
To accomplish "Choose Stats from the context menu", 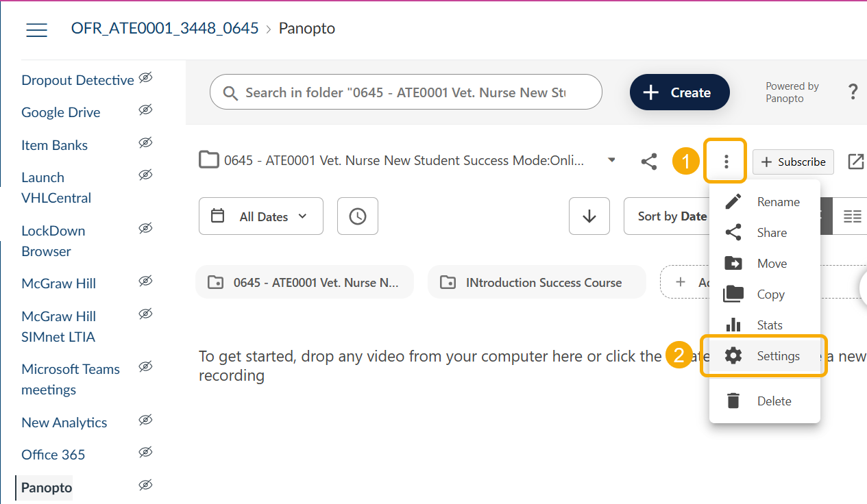I will [765, 325].
